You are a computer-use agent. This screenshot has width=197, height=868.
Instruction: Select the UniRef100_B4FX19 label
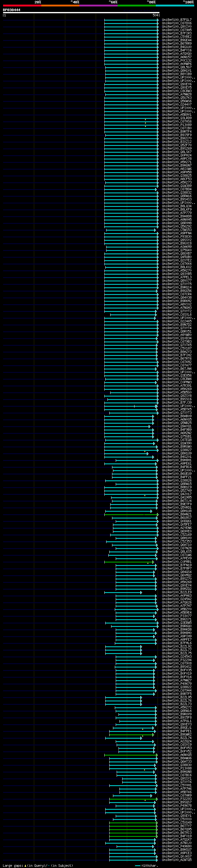click(x=177, y=836)
